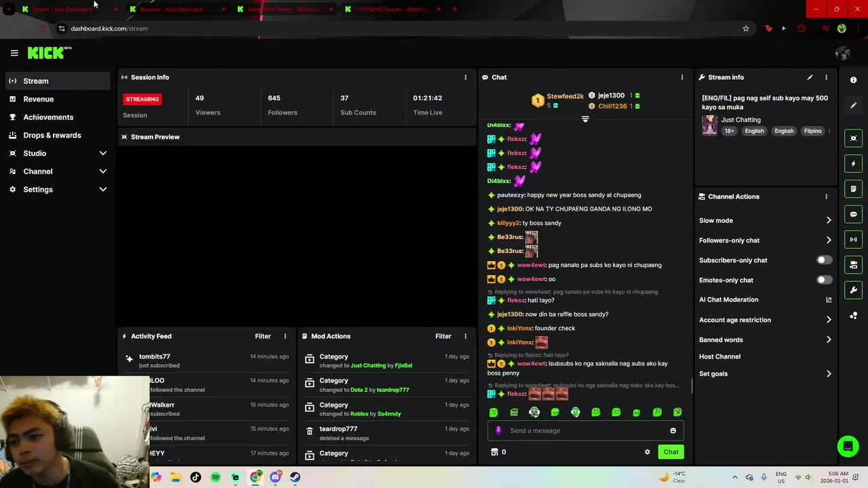
Task: Click the pencil icon in right sidebar
Action: 853,106
